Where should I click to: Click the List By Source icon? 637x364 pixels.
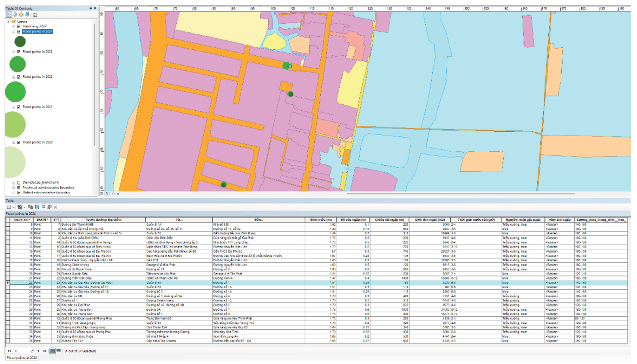pyautogui.click(x=15, y=15)
